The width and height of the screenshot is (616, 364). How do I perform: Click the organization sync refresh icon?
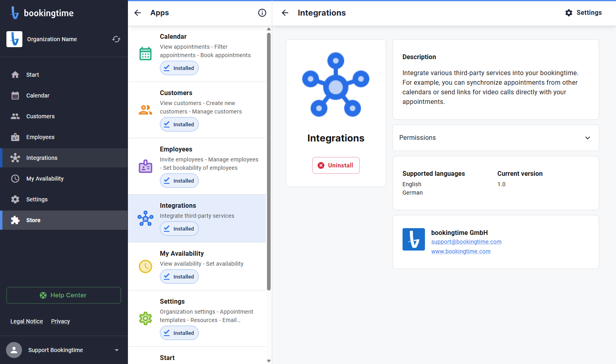[116, 39]
